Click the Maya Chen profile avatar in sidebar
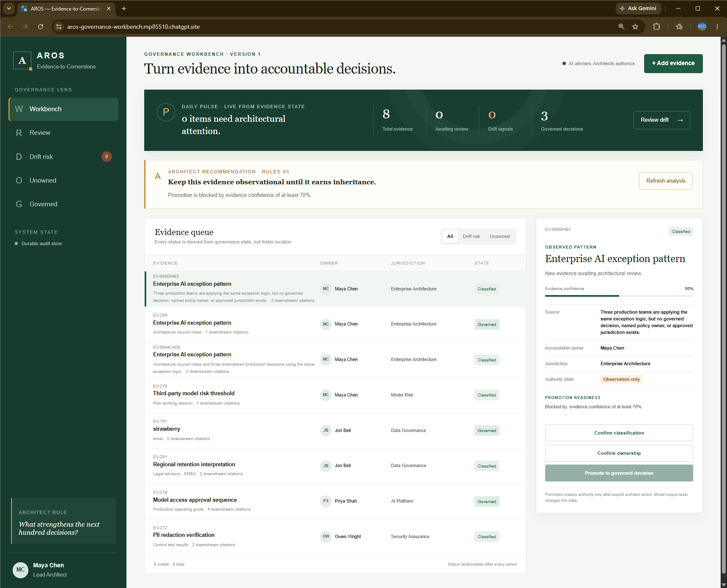This screenshot has height=588, width=727. pos(20,570)
